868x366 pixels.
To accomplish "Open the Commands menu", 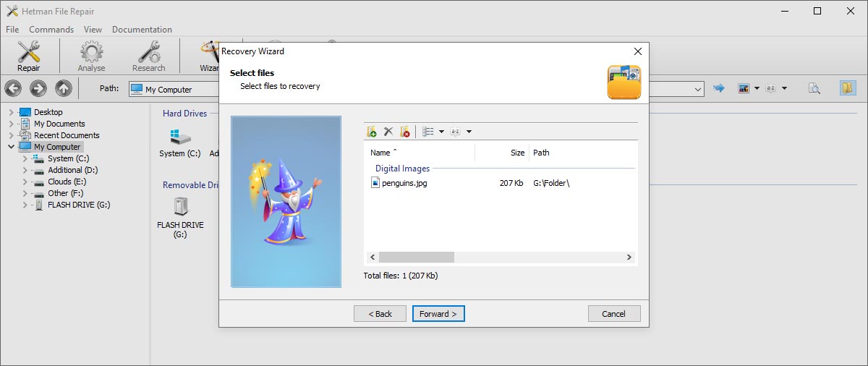I will [51, 30].
